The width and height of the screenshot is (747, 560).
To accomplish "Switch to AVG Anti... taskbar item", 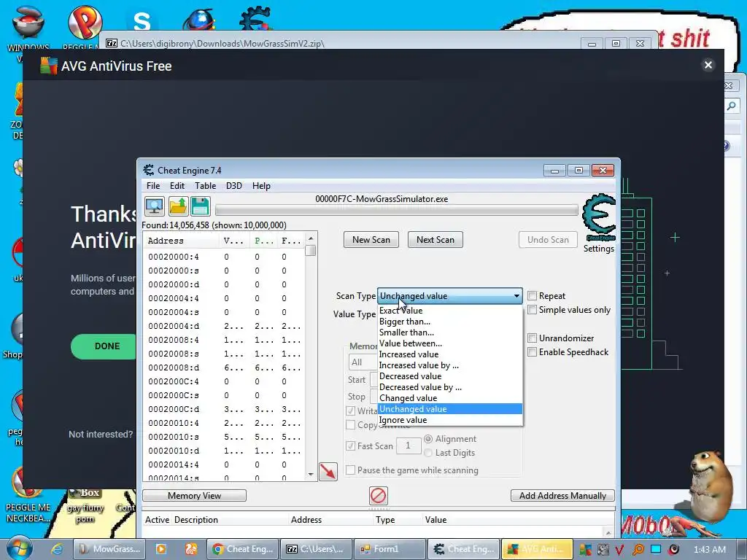I will click(538, 549).
